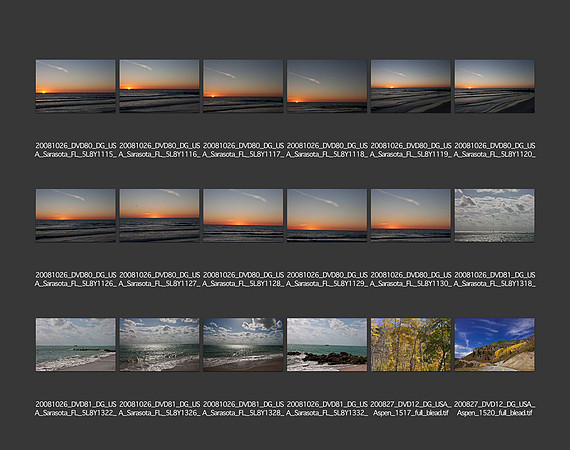Select dusk thumbnail 5L8Y1129

pos(327,215)
